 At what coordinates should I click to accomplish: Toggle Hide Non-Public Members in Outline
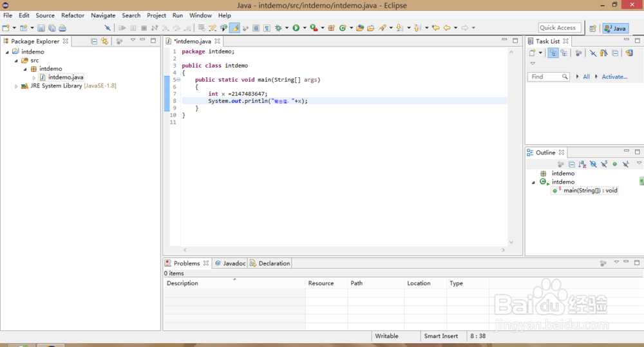(x=615, y=164)
